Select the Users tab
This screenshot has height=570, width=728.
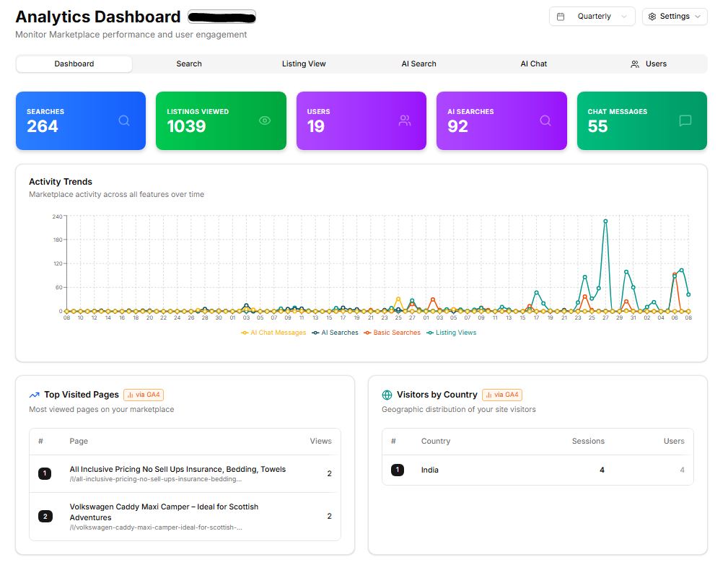pos(649,64)
